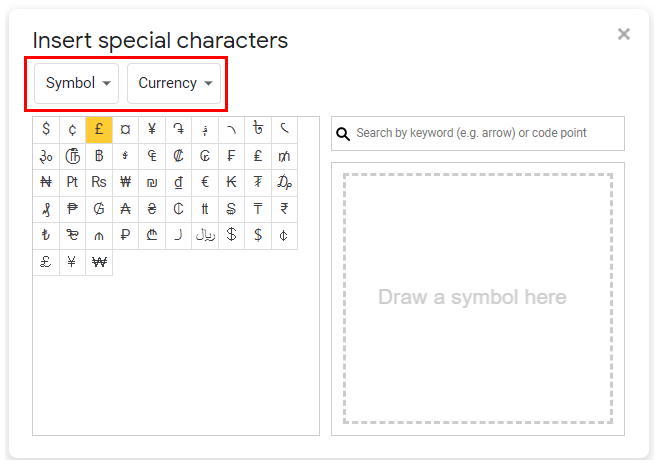
Task: Pick the Indian rupee symbol
Action: (x=284, y=209)
